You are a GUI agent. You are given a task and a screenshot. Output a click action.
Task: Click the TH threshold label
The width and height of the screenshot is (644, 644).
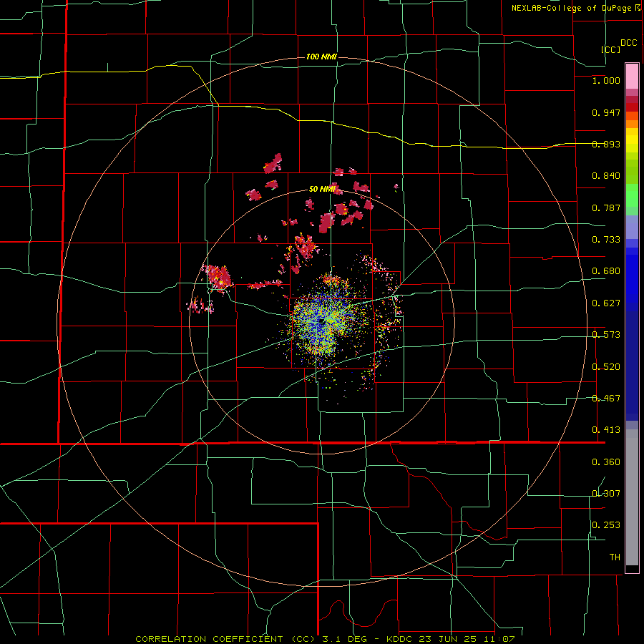pyautogui.click(x=615, y=557)
